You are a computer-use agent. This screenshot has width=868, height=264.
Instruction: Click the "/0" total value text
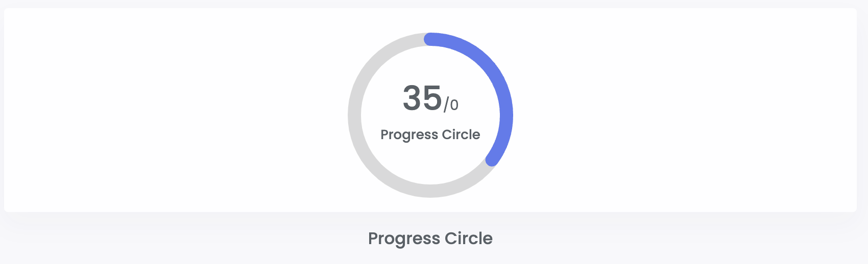click(451, 105)
